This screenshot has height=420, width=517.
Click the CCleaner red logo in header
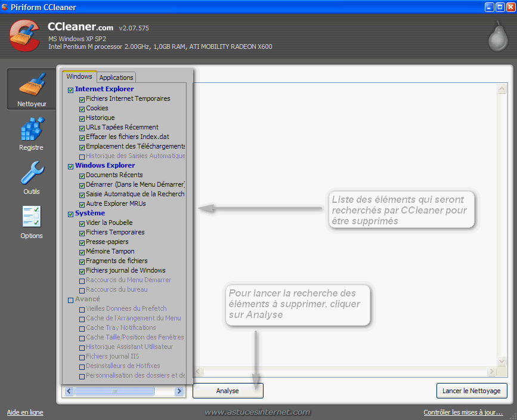[24, 35]
